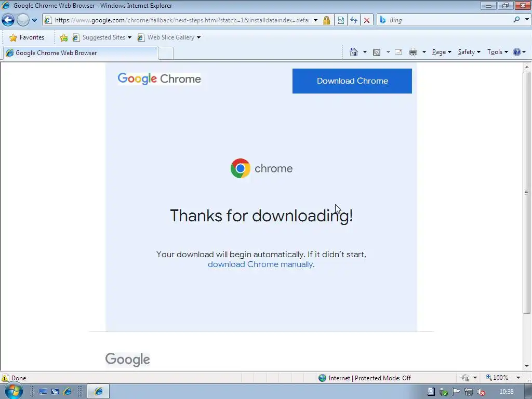Click the first document-shaped tray icon
The height and width of the screenshot is (399, 532).
pyautogui.click(x=431, y=392)
